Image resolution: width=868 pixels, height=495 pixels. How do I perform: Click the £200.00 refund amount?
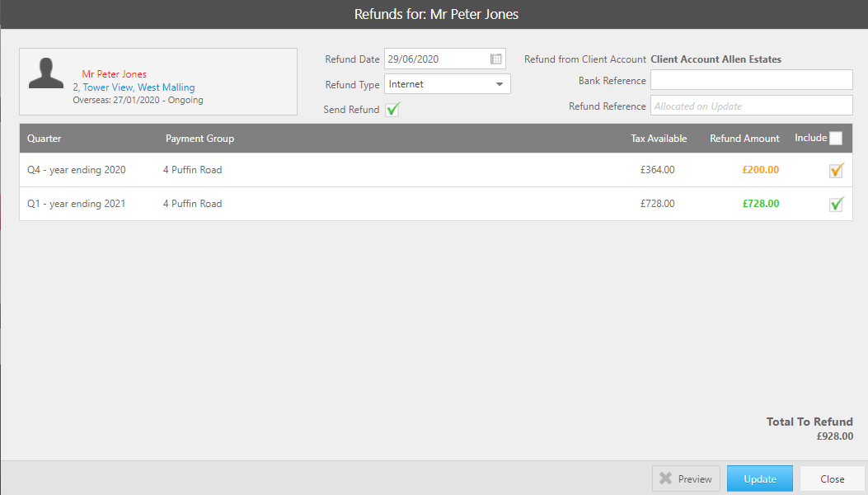[x=761, y=170]
